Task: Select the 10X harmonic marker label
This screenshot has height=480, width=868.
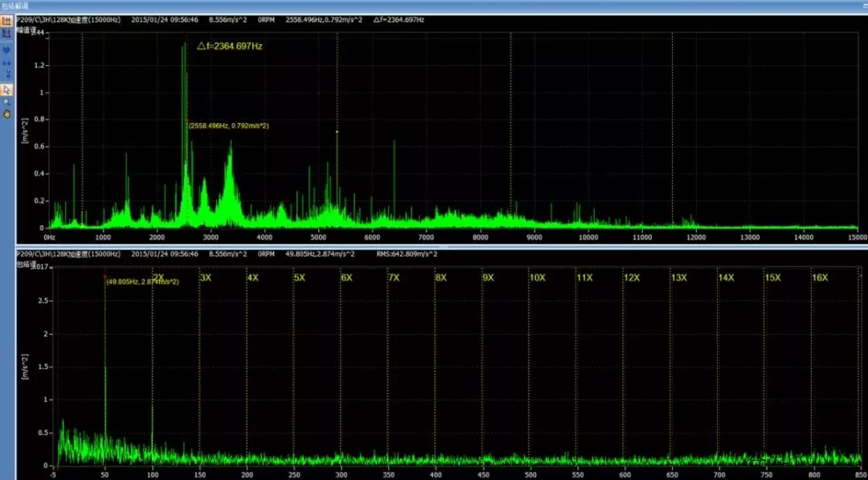Action: pos(537,277)
